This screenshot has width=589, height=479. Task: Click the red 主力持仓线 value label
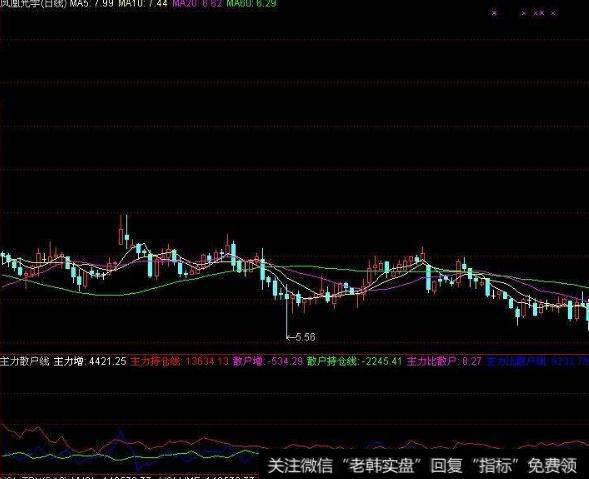[x=180, y=361]
